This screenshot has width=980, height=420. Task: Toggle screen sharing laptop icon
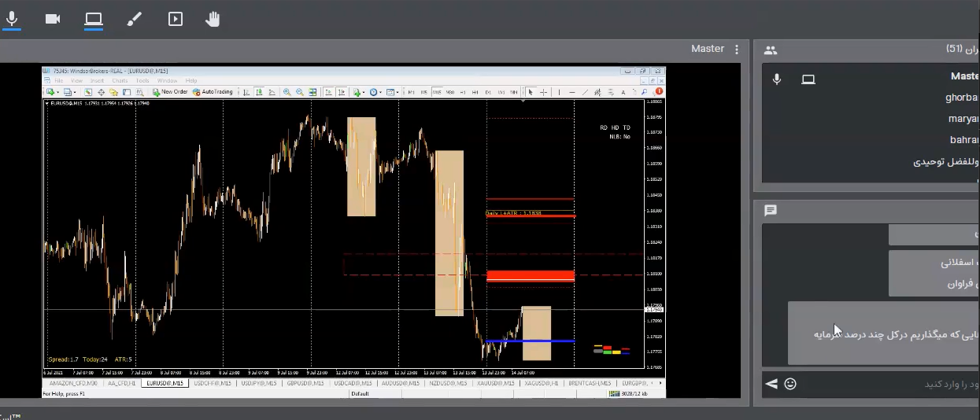pyautogui.click(x=94, y=19)
